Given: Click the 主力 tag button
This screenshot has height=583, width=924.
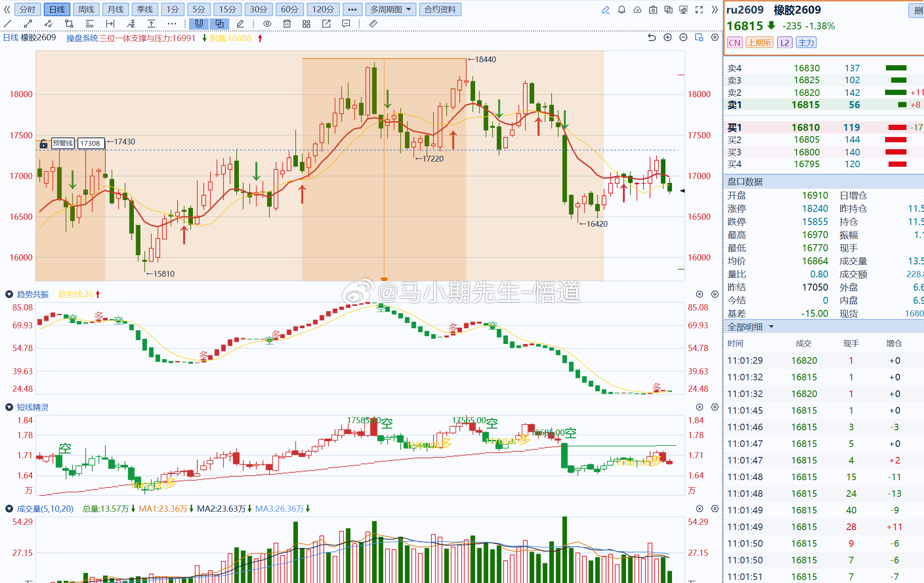Looking at the screenshot, I should coord(806,42).
